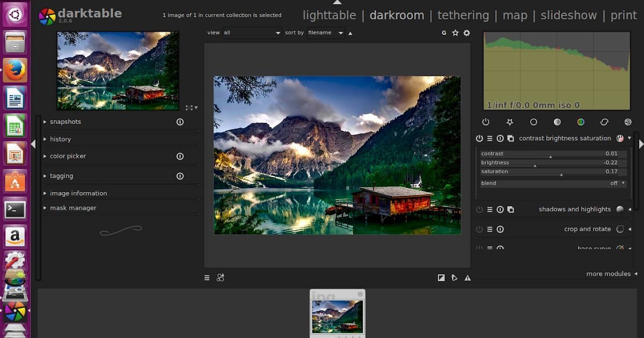Toggle raw overexposure indicator
Viewport: 644px width, 338px height.
[441, 278]
